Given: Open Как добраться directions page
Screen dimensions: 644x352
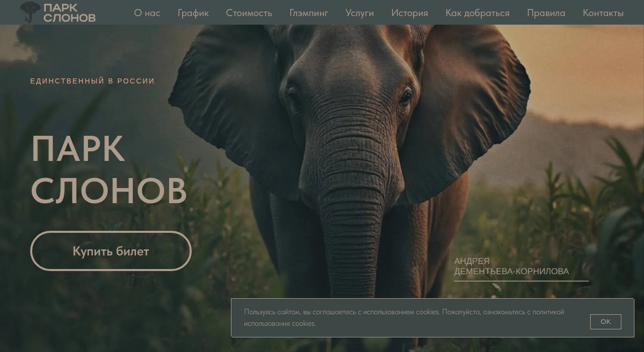Looking at the screenshot, I should 477,13.
